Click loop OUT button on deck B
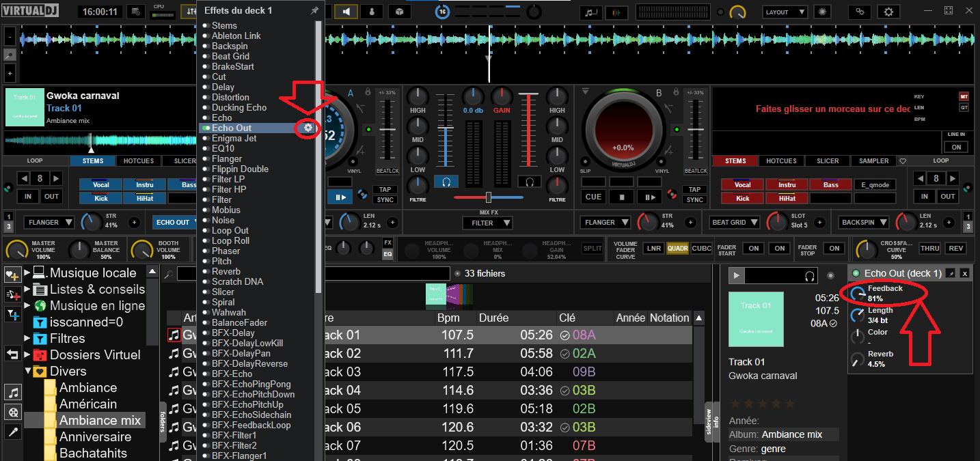Screen dimensions: 980x461 tap(947, 197)
